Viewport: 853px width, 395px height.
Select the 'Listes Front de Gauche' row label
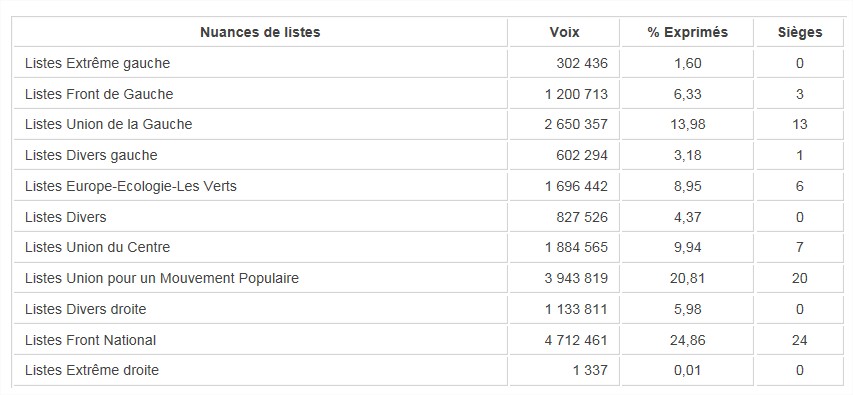point(99,94)
